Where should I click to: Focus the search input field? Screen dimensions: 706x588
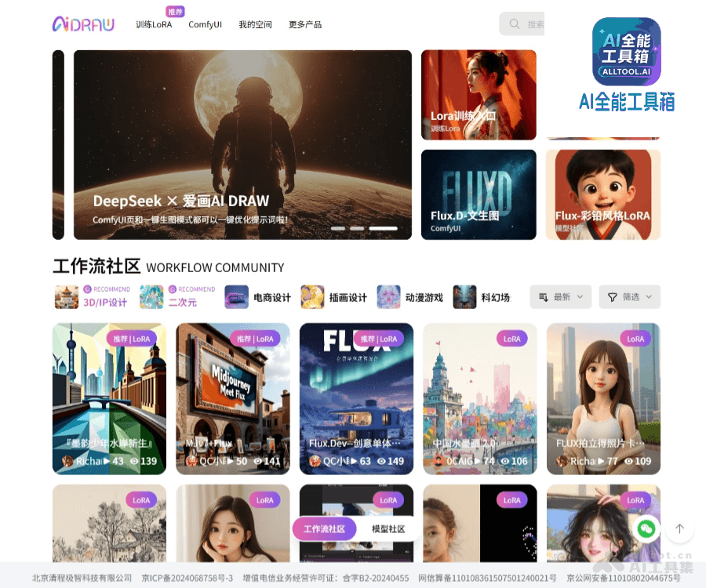[522, 24]
